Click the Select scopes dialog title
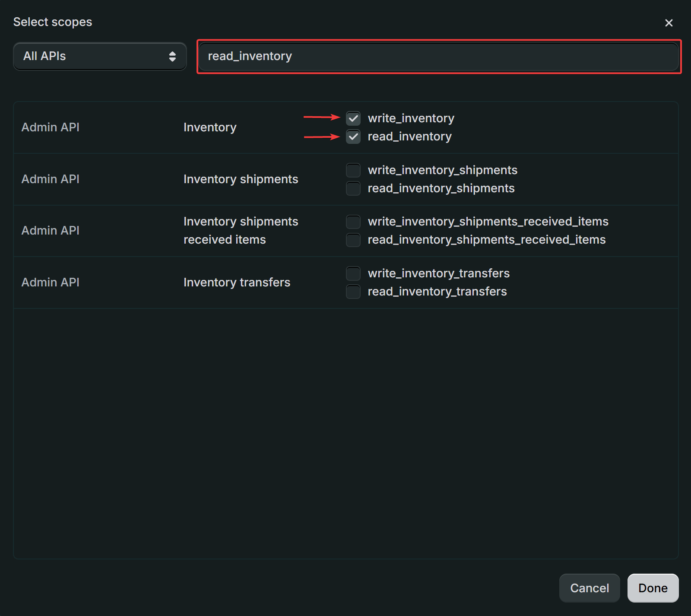Screen dimensions: 691x616 [x=53, y=22]
